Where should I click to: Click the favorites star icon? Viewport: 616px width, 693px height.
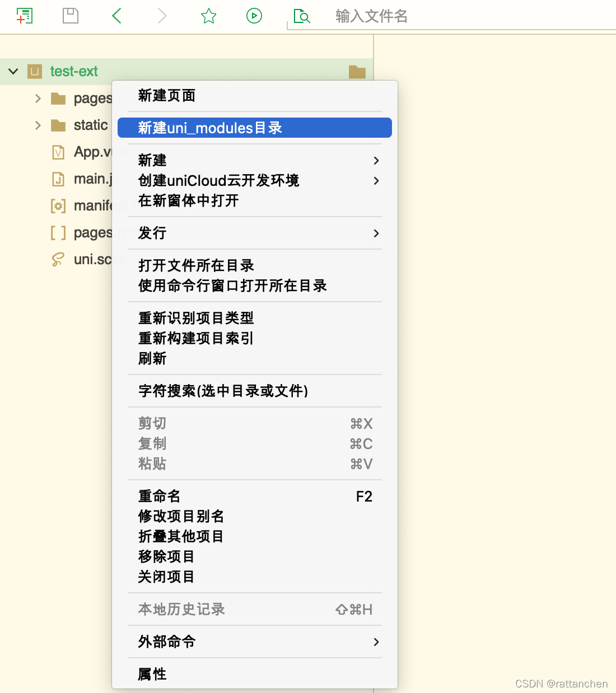click(x=208, y=16)
